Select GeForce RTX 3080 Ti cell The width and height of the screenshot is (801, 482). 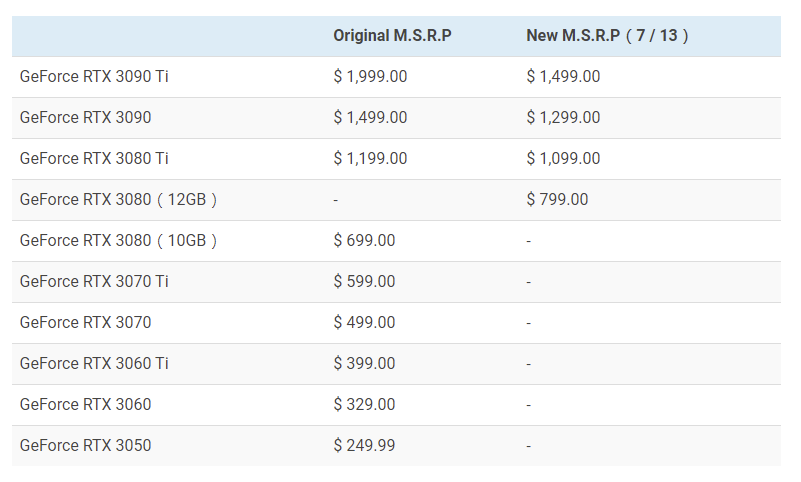94,158
